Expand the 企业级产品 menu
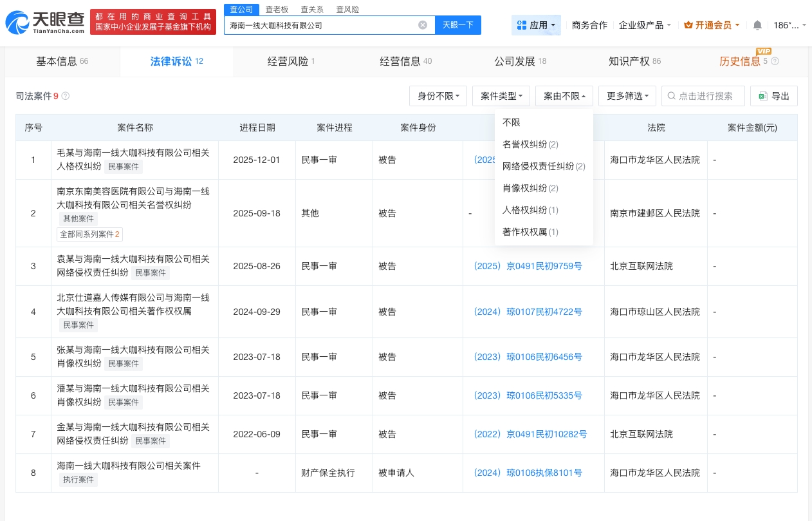Image resolution: width=812 pixels, height=521 pixels. [645, 25]
